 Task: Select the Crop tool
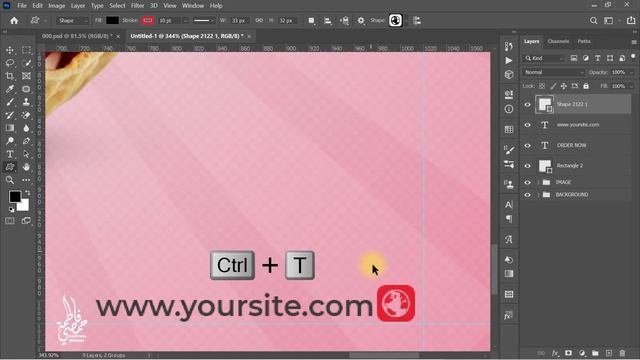click(x=10, y=76)
